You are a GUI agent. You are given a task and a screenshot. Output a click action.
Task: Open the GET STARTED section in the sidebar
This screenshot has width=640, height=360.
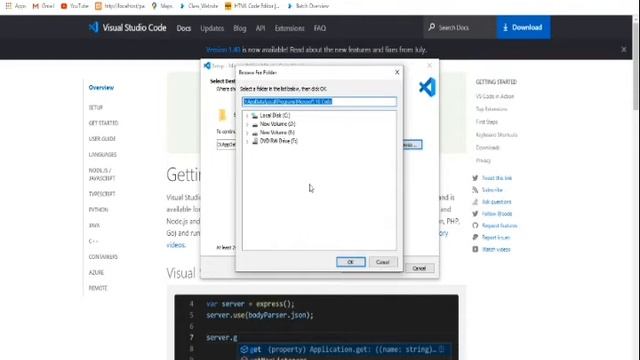[x=103, y=123]
